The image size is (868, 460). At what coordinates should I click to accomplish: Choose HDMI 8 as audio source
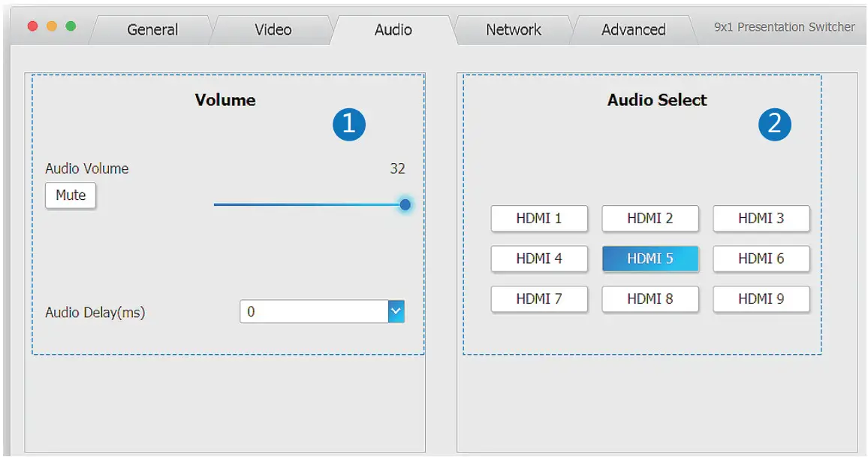[x=650, y=298]
